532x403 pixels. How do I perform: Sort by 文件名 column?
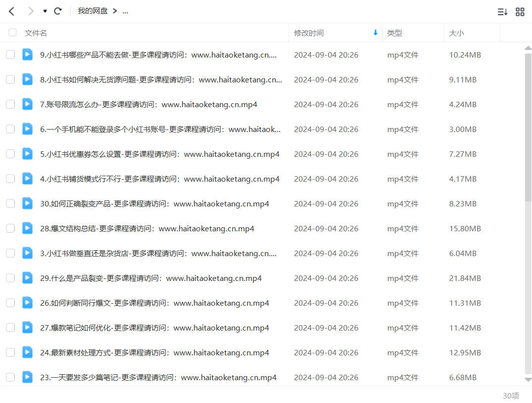pyautogui.click(x=36, y=33)
